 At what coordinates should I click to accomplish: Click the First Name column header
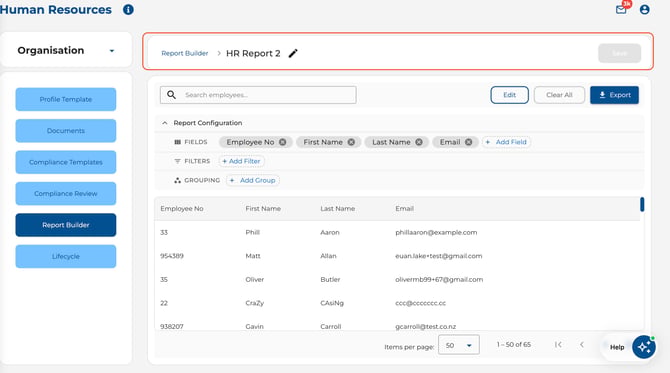coord(263,209)
